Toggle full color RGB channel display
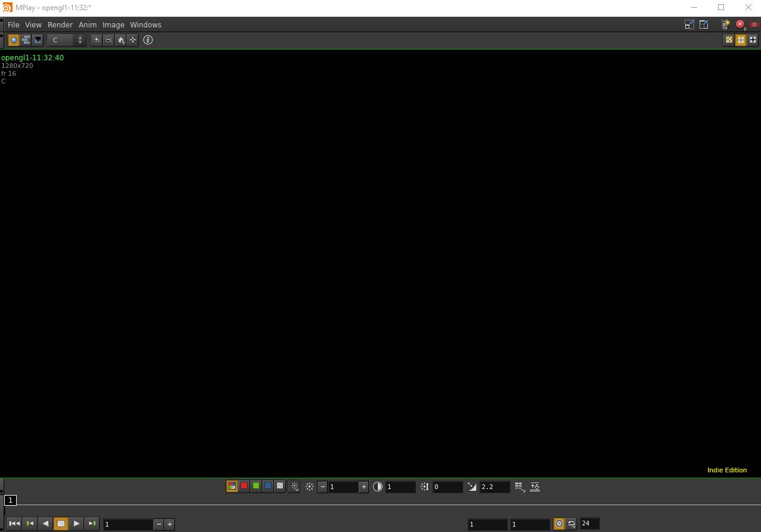Screen dimensions: 761x532 click(232, 486)
